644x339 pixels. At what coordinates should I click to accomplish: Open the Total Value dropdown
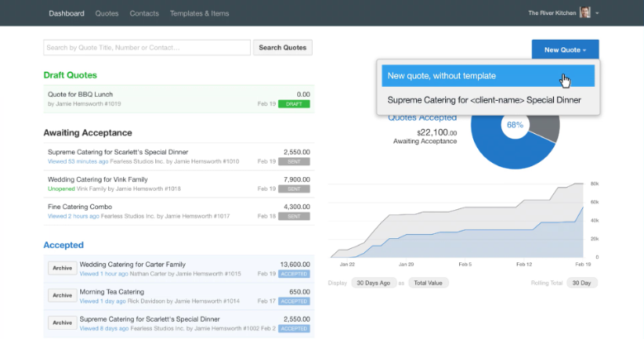(428, 283)
